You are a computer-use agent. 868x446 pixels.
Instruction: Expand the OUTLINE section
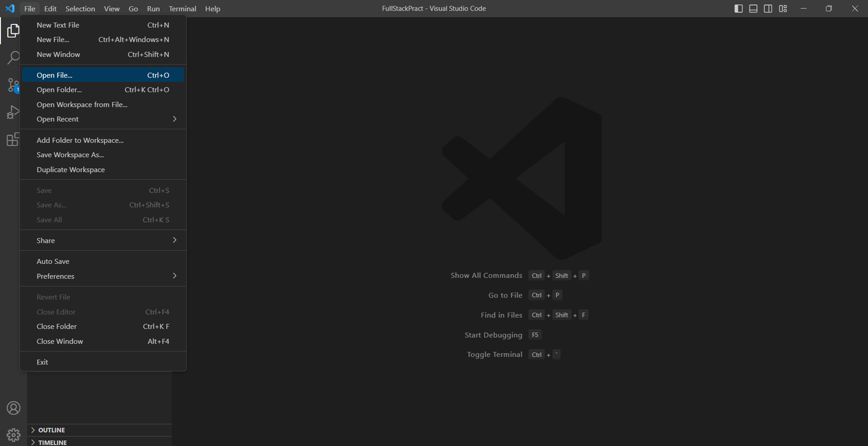click(x=99, y=430)
